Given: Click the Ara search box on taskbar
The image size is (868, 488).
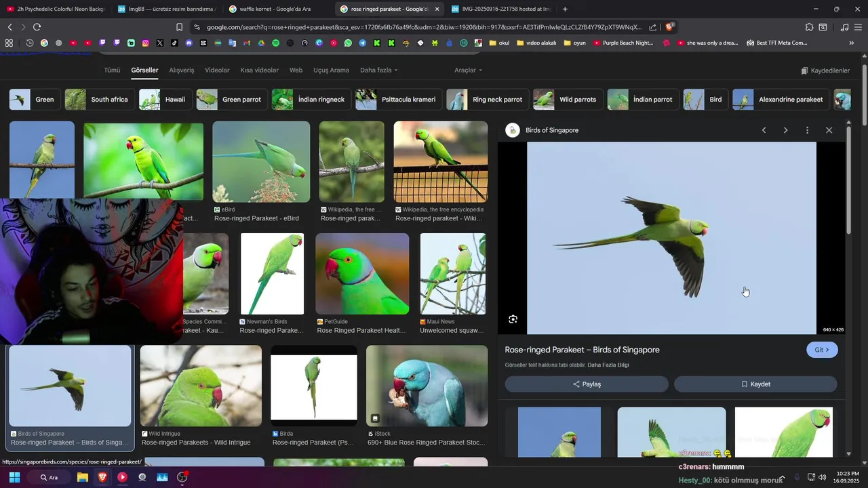Looking at the screenshot, I should coord(50,477).
